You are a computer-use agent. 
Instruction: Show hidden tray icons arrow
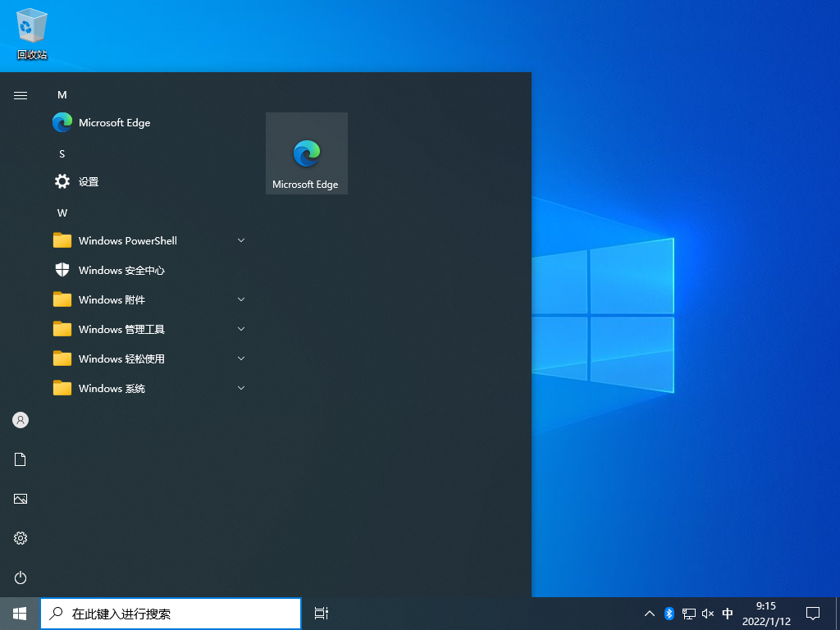tap(649, 613)
